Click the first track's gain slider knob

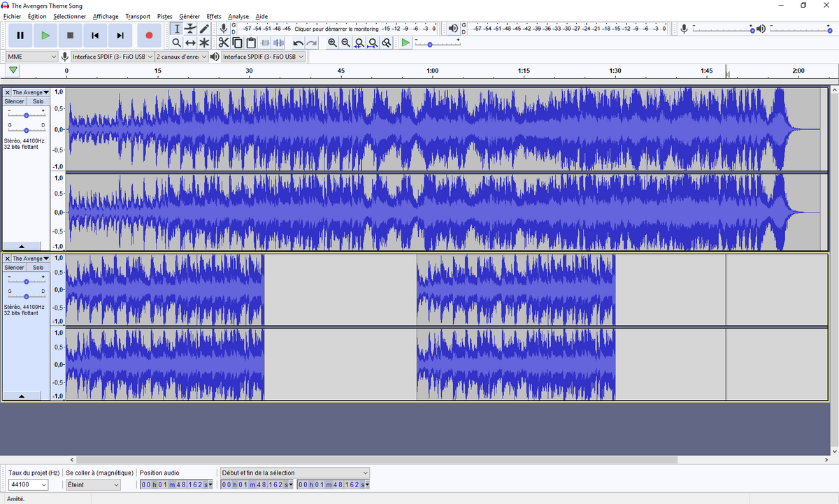(27, 115)
